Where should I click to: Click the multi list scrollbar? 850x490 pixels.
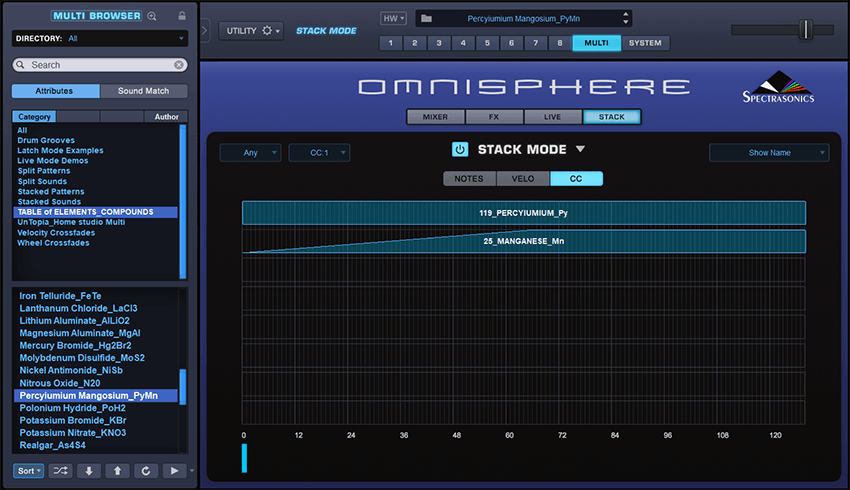pos(183,386)
